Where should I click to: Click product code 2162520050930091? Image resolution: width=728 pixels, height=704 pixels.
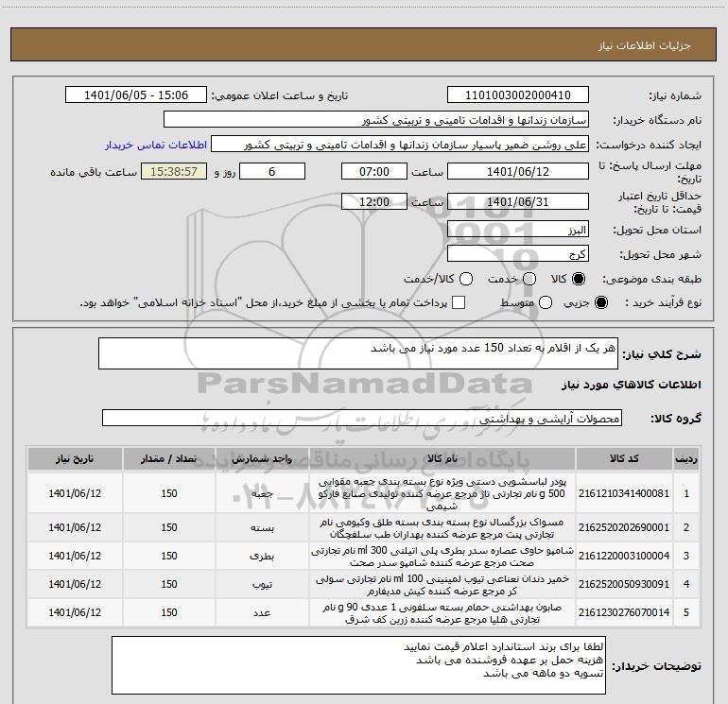click(624, 584)
